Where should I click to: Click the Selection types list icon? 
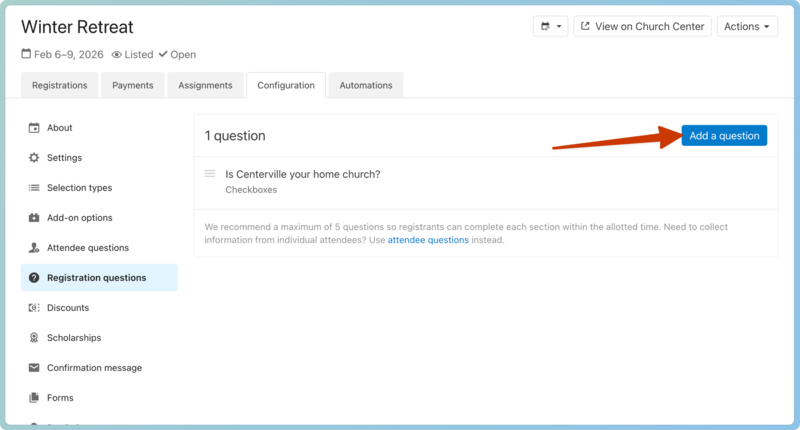pos(34,188)
